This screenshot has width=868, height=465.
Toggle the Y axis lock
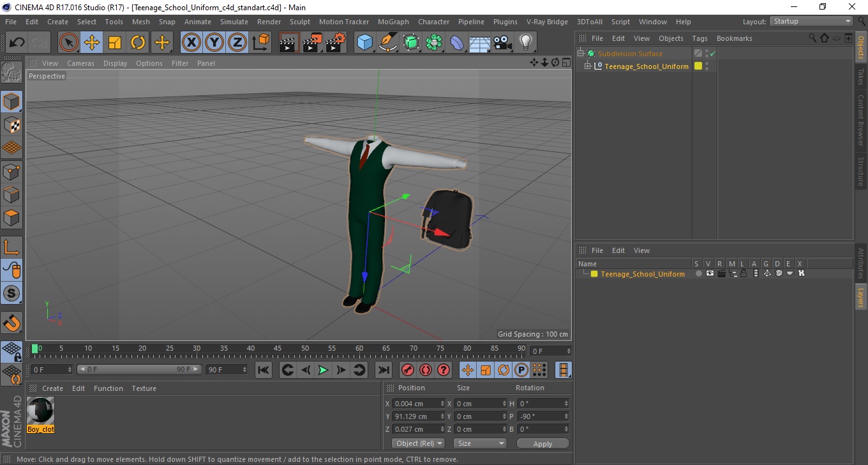[214, 43]
